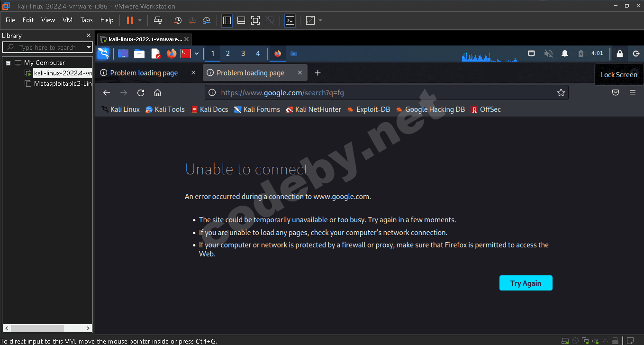Click the Firefox window button in the Kali taskbar
The image size is (644, 345).
278,54
